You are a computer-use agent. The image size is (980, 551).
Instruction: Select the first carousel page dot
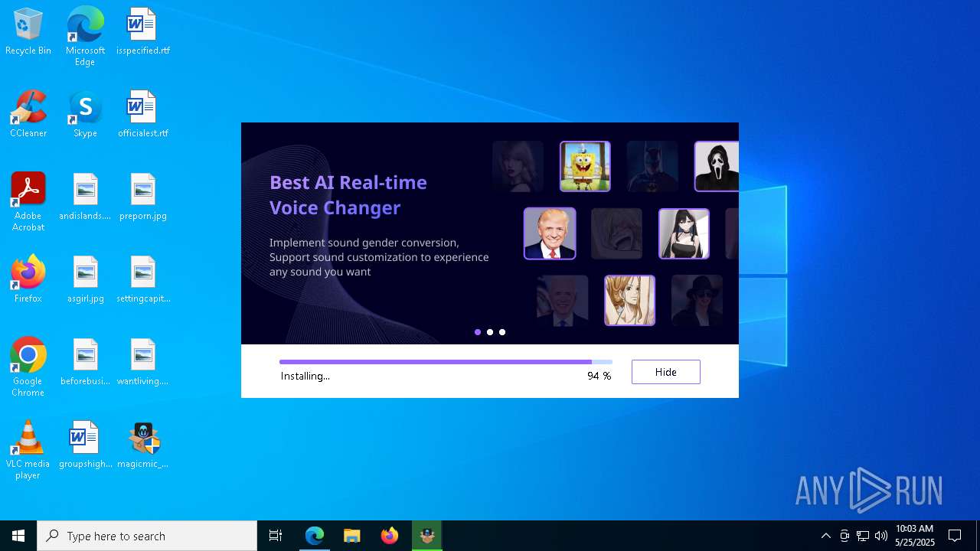(478, 332)
